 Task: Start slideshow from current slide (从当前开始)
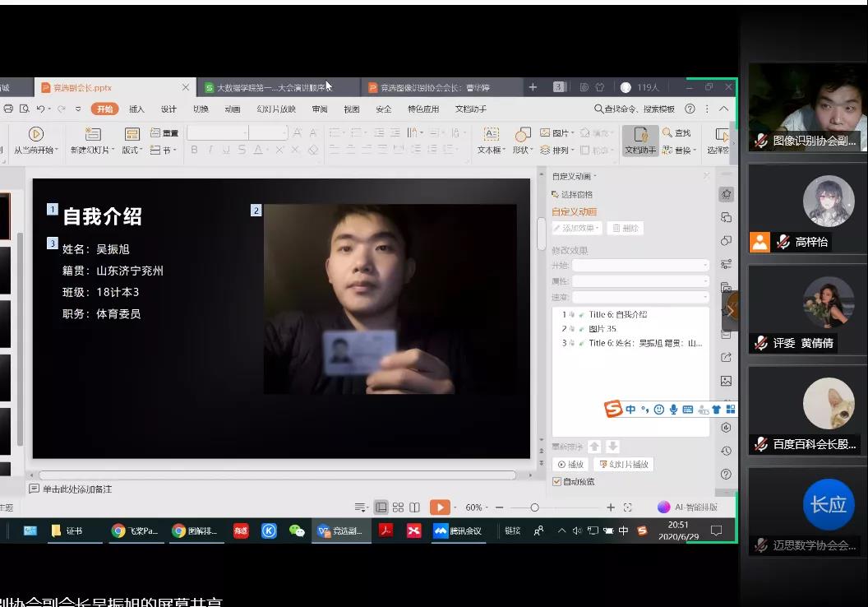click(x=36, y=140)
